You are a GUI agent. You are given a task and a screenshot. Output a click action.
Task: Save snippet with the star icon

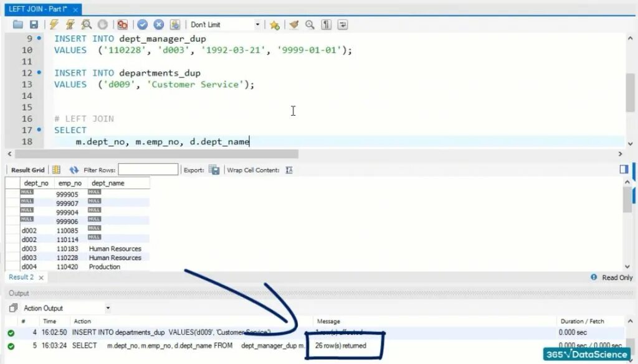pos(275,25)
